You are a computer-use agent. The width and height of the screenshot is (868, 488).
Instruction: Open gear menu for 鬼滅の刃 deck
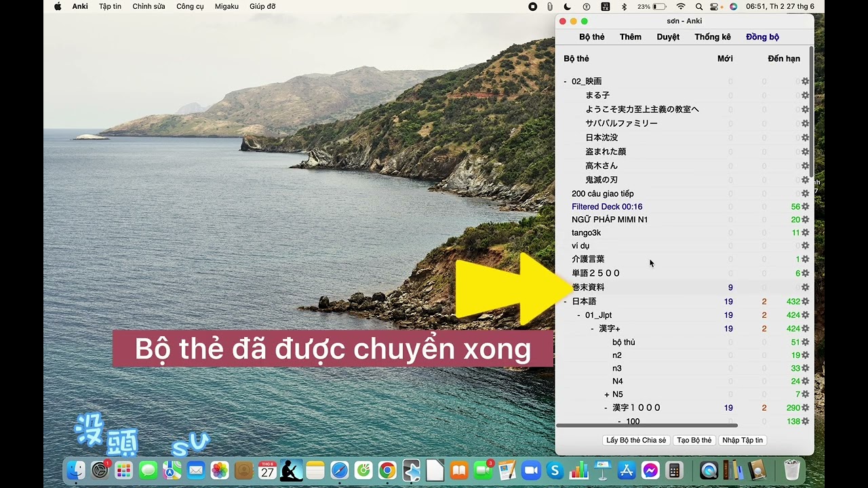point(805,180)
